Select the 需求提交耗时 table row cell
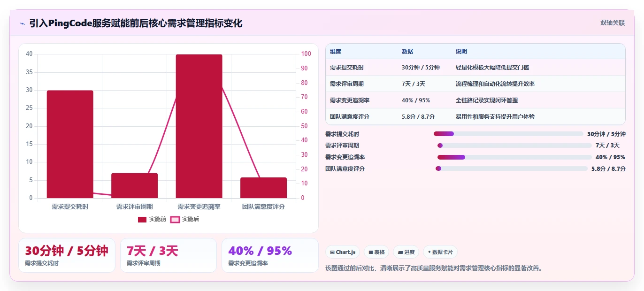This screenshot has height=291, width=644. [347, 68]
